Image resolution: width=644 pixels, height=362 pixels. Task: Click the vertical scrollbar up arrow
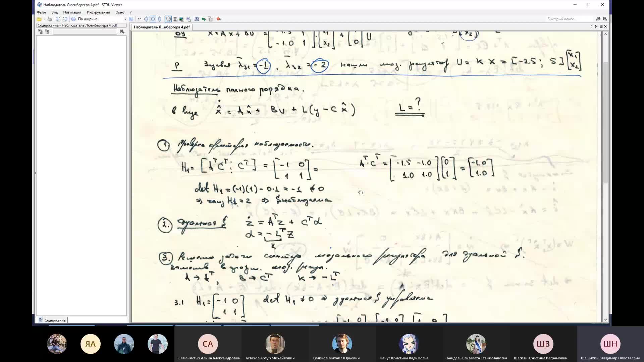(x=605, y=34)
